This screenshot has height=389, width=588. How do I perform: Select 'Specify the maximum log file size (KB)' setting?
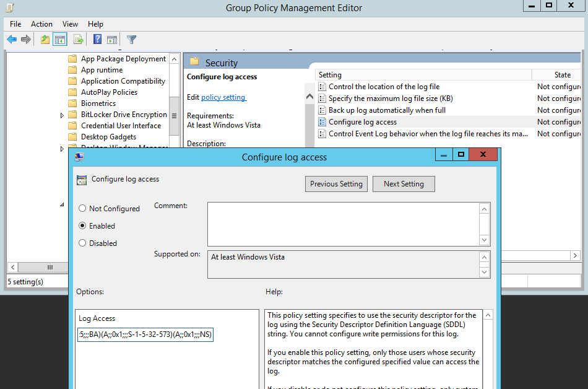[391, 98]
